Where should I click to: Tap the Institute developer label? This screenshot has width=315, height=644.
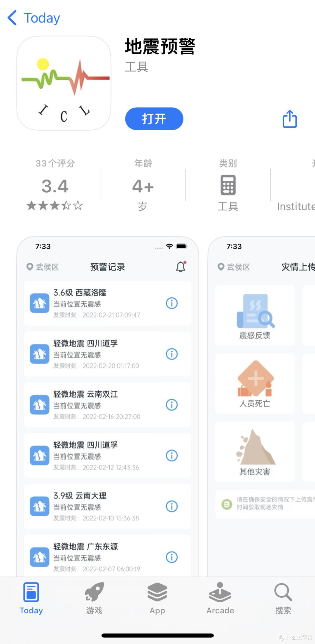296,206
